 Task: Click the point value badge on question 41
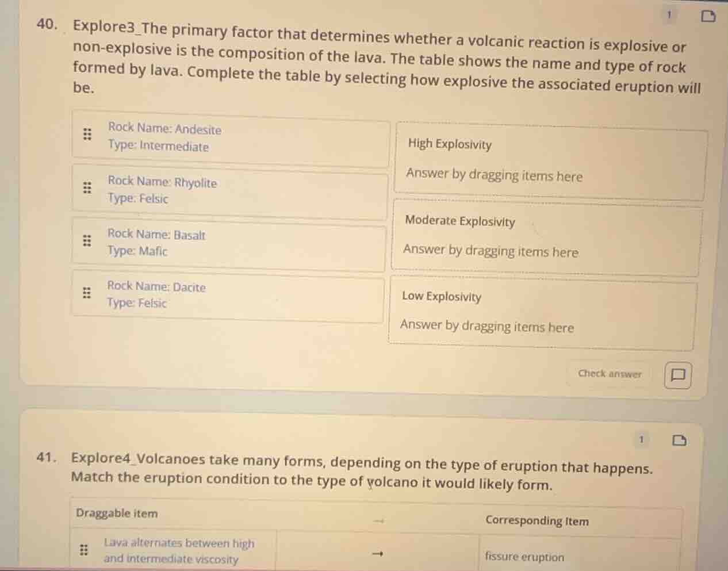(x=641, y=440)
